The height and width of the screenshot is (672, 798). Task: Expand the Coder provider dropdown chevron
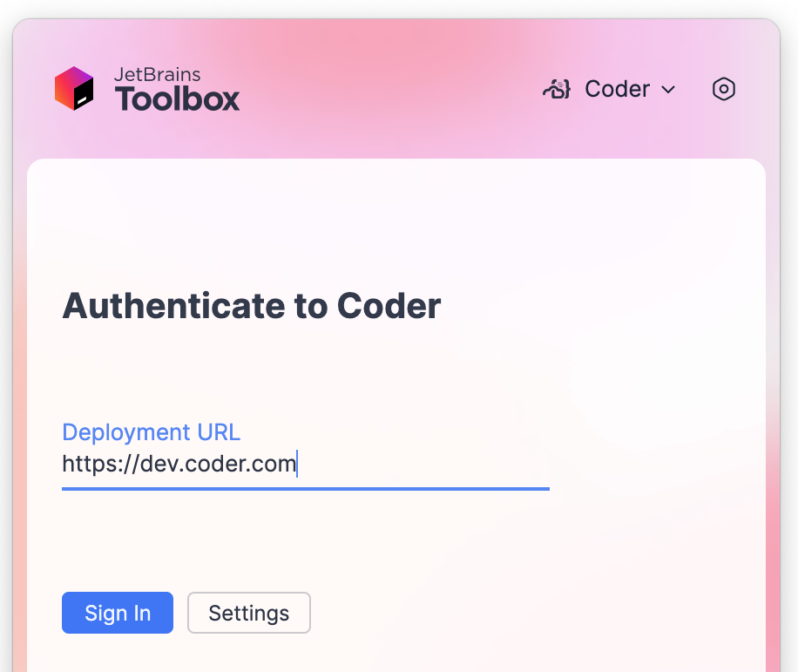point(668,89)
